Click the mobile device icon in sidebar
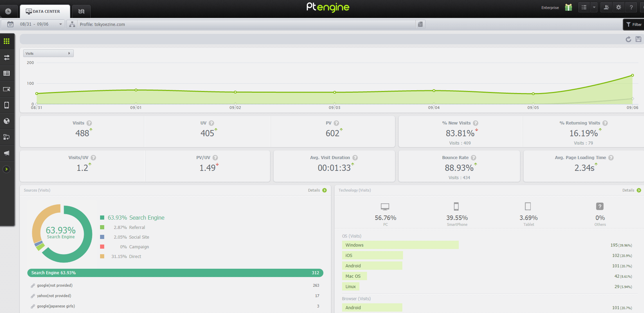Screen dimensions: 644x313 pos(7,105)
